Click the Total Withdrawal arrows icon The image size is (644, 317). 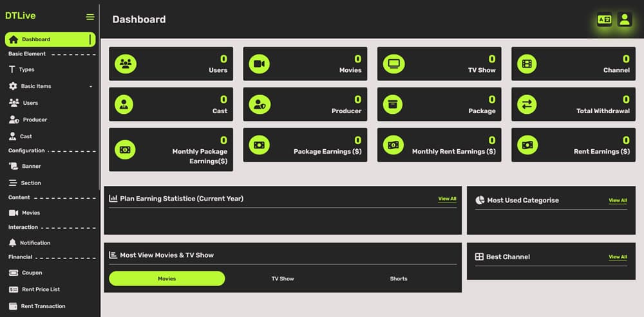pyautogui.click(x=527, y=104)
